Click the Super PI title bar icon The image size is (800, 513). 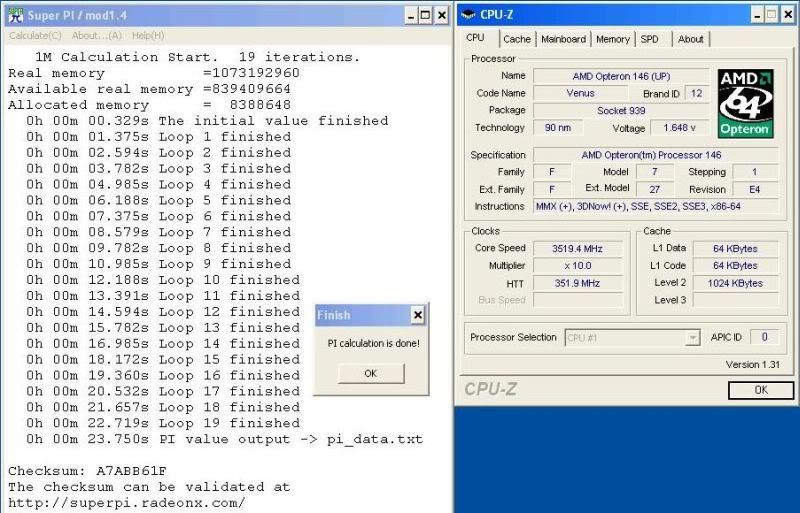(16, 15)
